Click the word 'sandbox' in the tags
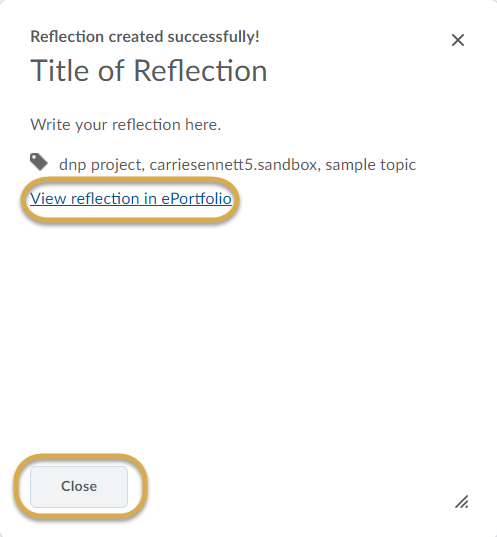The height and width of the screenshot is (537, 497). click(x=288, y=165)
